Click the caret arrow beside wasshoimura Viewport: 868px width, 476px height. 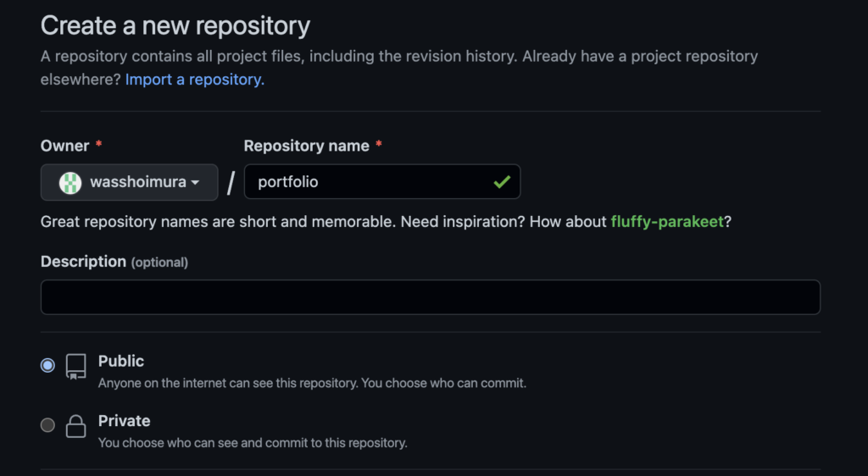pos(195,182)
